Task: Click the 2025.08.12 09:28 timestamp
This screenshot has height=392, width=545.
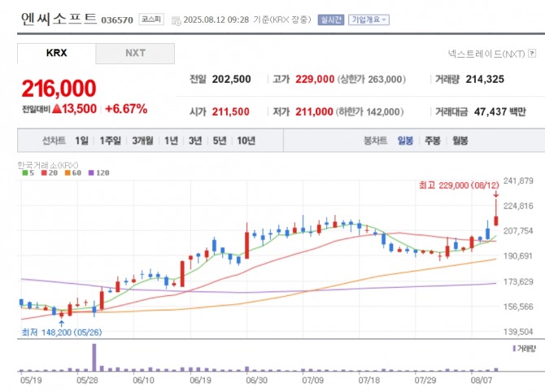Action: 216,20
